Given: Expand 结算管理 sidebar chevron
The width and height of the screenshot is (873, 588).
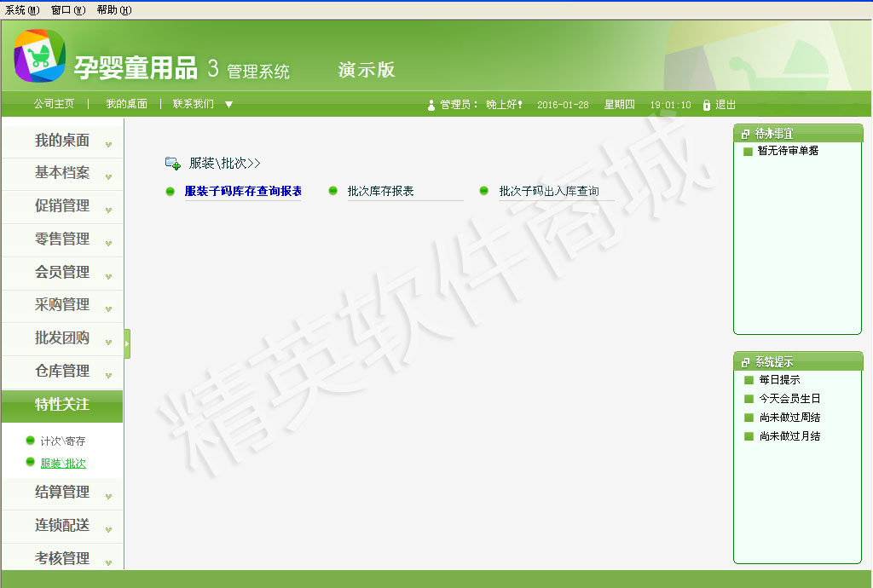Looking at the screenshot, I should (108, 497).
